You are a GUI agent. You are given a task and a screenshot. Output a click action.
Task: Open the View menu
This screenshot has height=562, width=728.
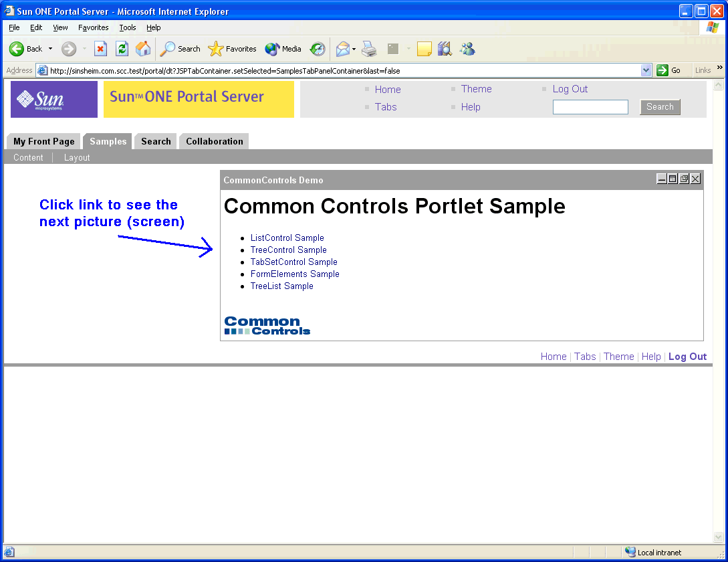coord(60,27)
